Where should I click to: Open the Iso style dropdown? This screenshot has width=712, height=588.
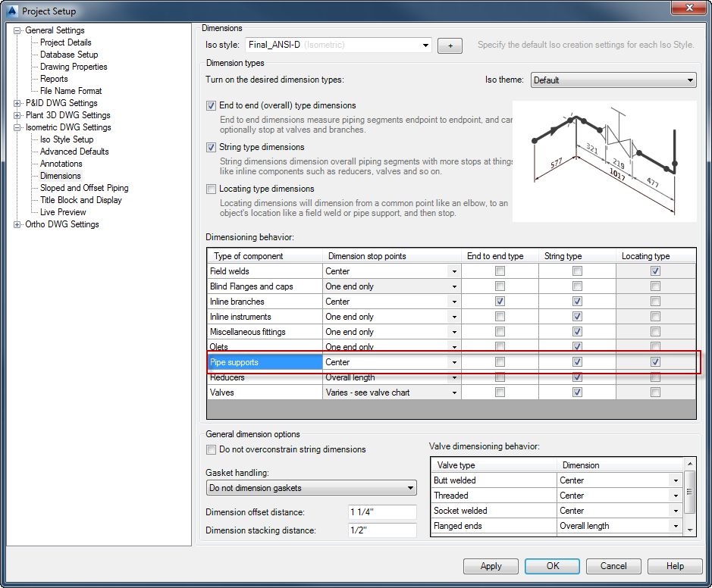(x=425, y=45)
